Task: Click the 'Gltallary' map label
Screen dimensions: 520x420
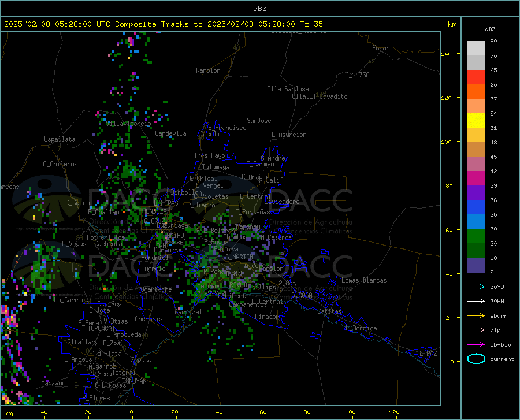Action: [x=83, y=342]
